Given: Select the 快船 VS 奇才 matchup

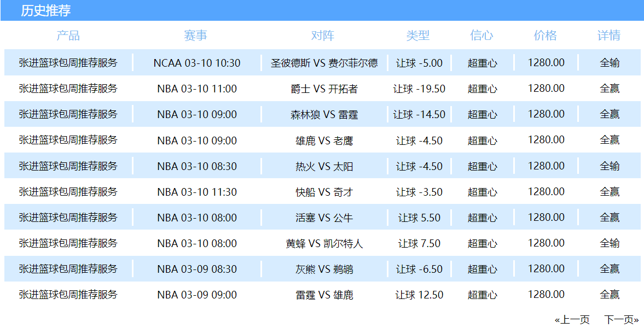Looking at the screenshot, I should coord(324,192).
